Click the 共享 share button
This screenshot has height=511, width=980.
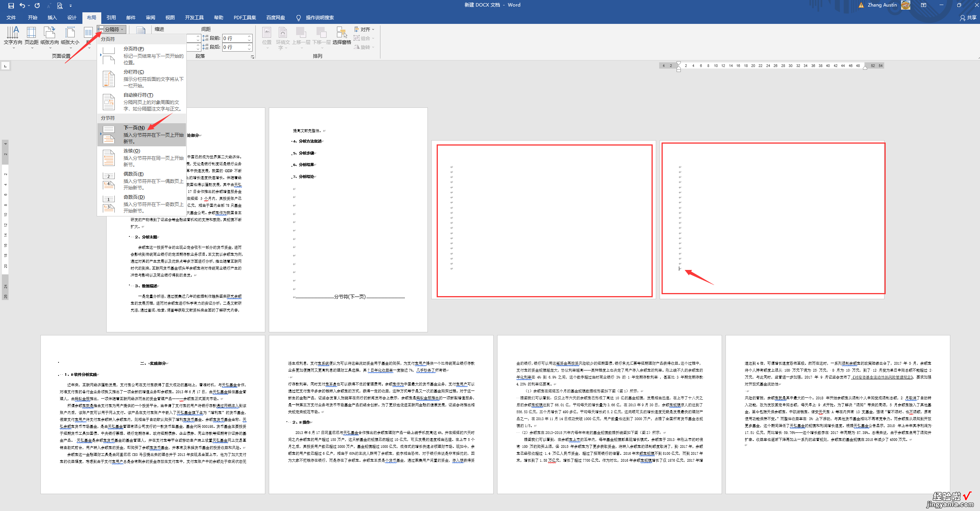click(x=968, y=18)
